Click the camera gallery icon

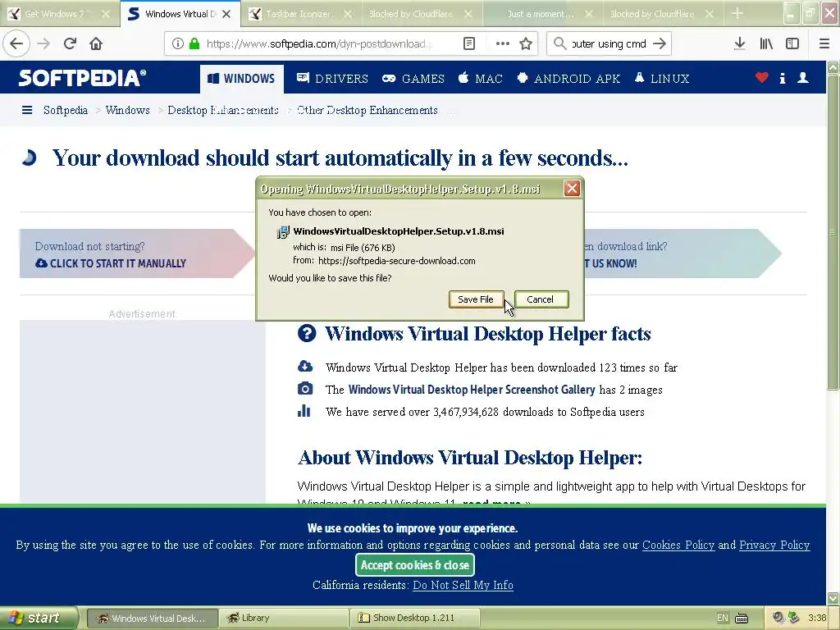[305, 388]
